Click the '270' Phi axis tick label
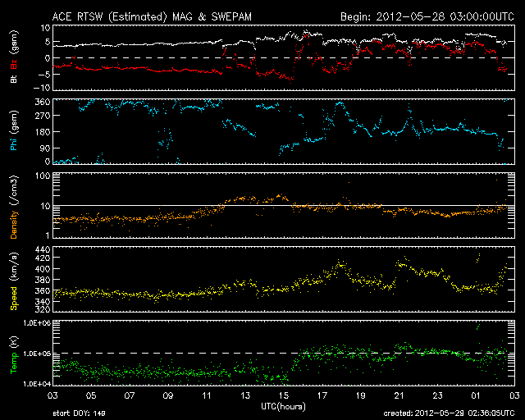This screenshot has height=420, width=525. tap(42, 116)
